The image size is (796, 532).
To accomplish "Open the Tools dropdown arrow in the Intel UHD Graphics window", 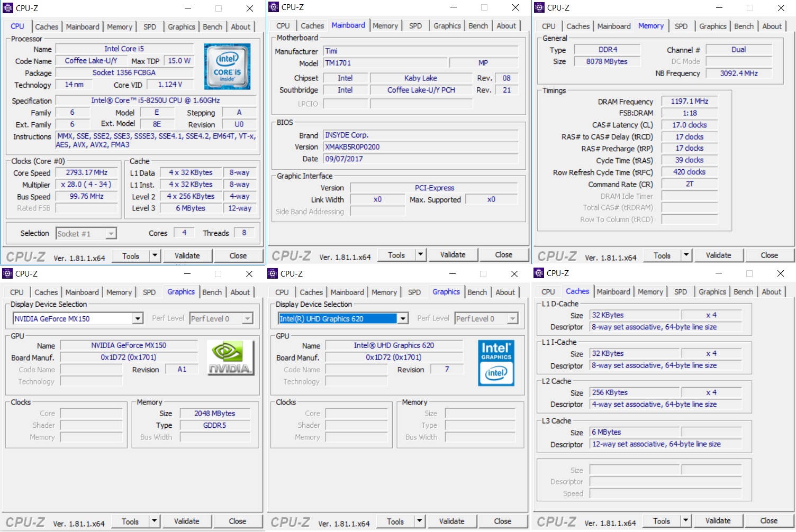I will pos(419,521).
